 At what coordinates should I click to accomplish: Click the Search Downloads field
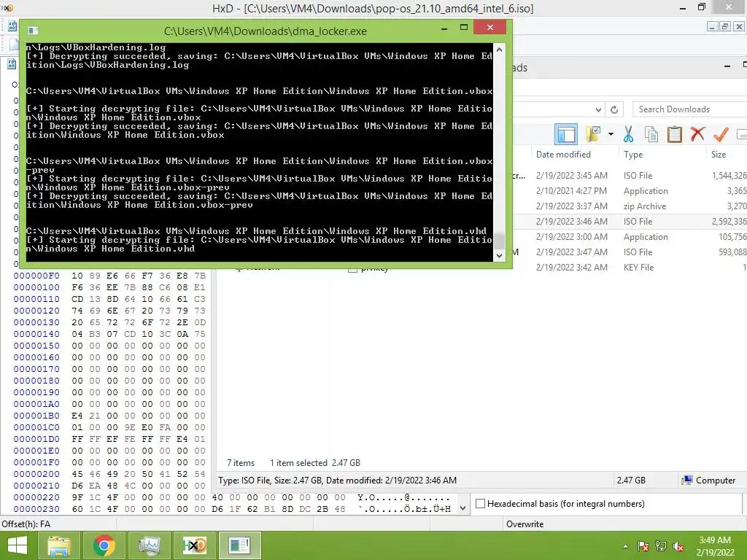(689, 109)
